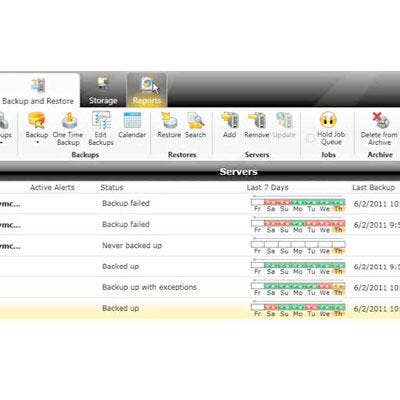Viewport: 400px width, 400px height.
Task: Add a server with the Add icon
Action: 230,125
